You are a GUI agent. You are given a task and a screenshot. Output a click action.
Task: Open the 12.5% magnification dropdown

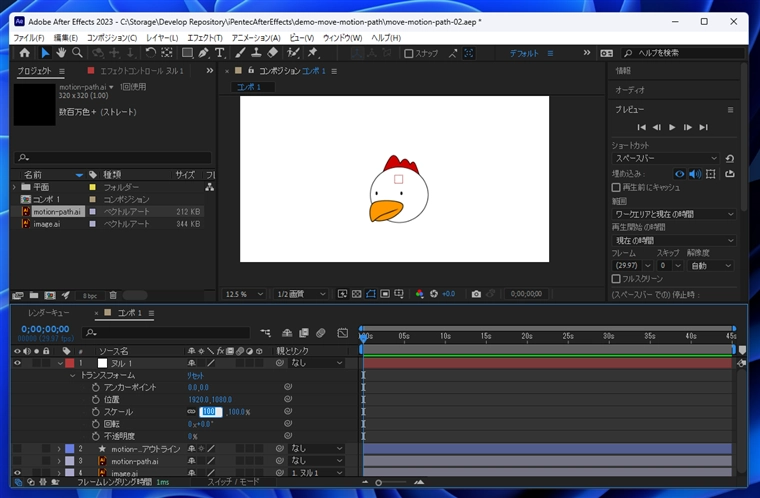point(245,294)
